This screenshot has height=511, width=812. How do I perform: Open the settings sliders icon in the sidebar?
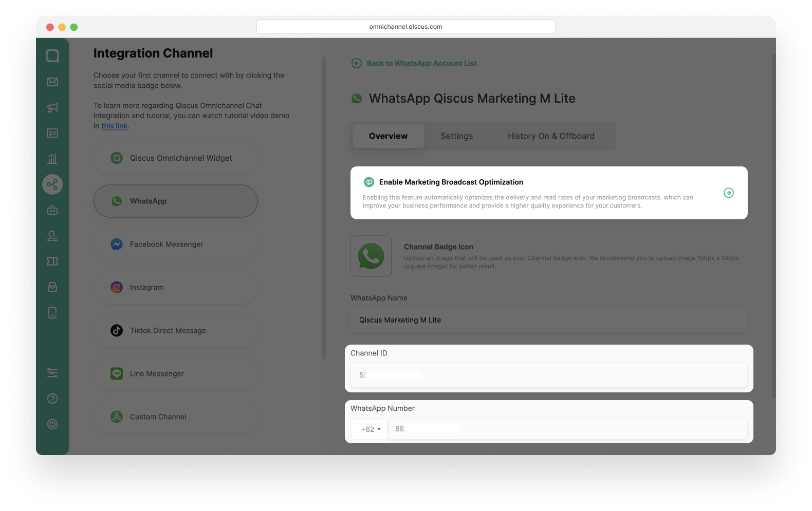(52, 373)
